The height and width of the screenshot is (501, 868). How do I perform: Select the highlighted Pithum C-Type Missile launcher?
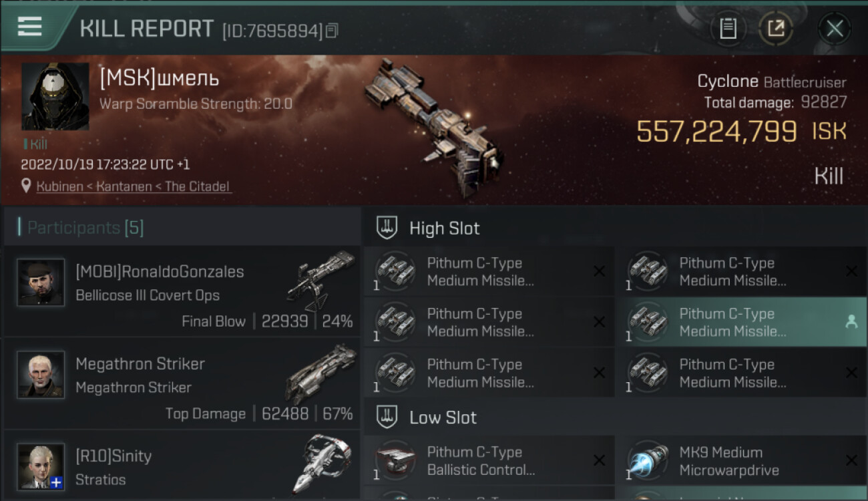tap(740, 322)
